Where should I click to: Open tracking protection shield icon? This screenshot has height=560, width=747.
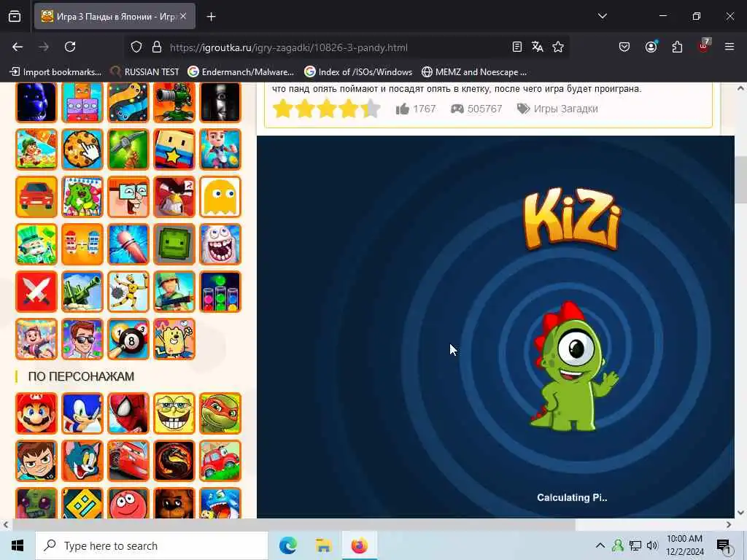pos(136,47)
